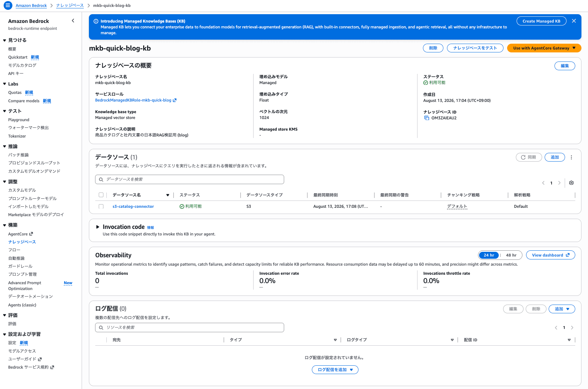The image size is (588, 389).
Task: Go to next log delivery page
Action: point(572,328)
